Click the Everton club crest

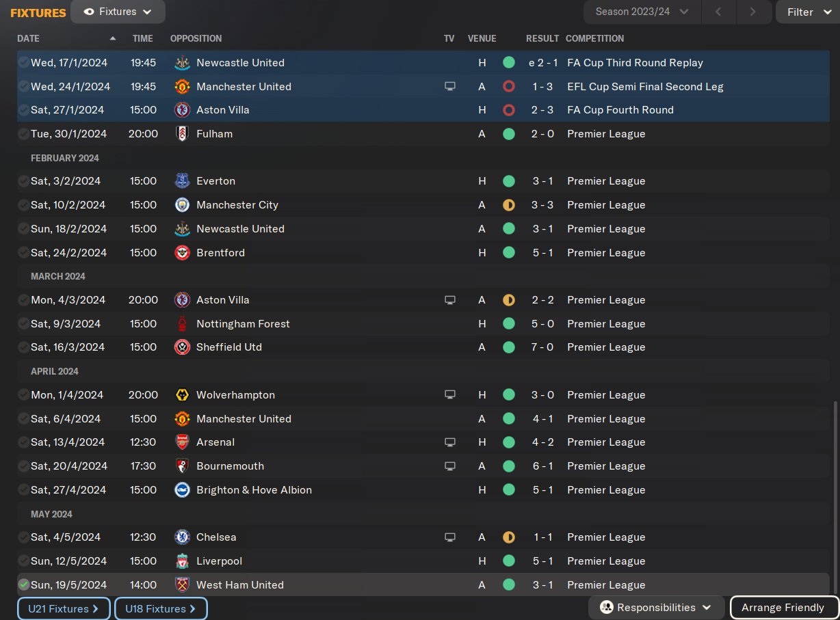click(182, 181)
